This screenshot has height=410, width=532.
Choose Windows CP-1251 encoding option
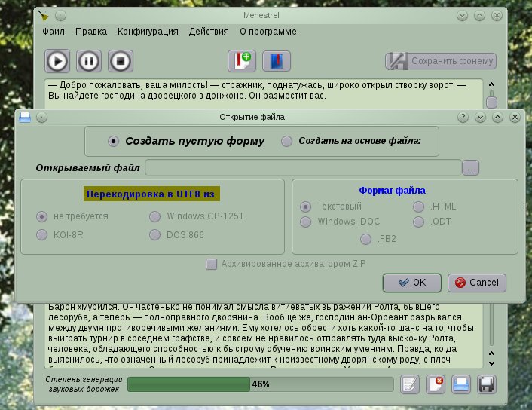(155, 216)
